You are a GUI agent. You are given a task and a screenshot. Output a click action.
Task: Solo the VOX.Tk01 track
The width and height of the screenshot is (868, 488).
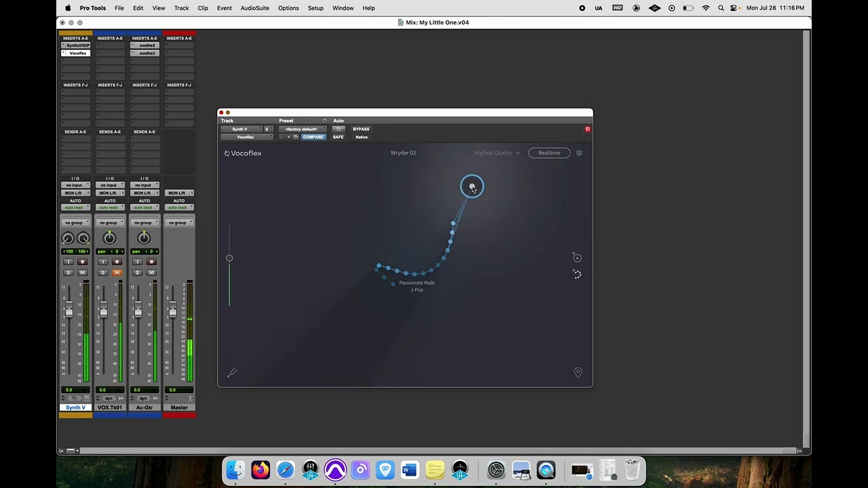click(102, 272)
